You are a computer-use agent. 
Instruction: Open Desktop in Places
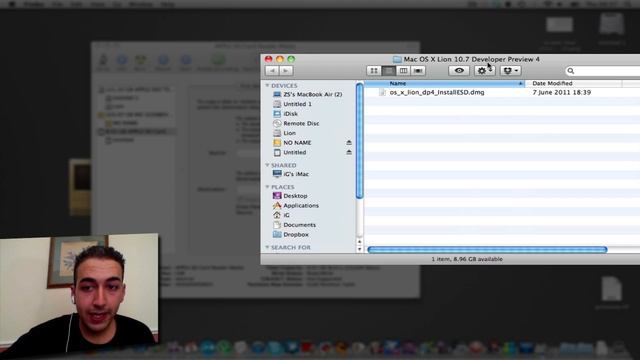tap(290, 196)
